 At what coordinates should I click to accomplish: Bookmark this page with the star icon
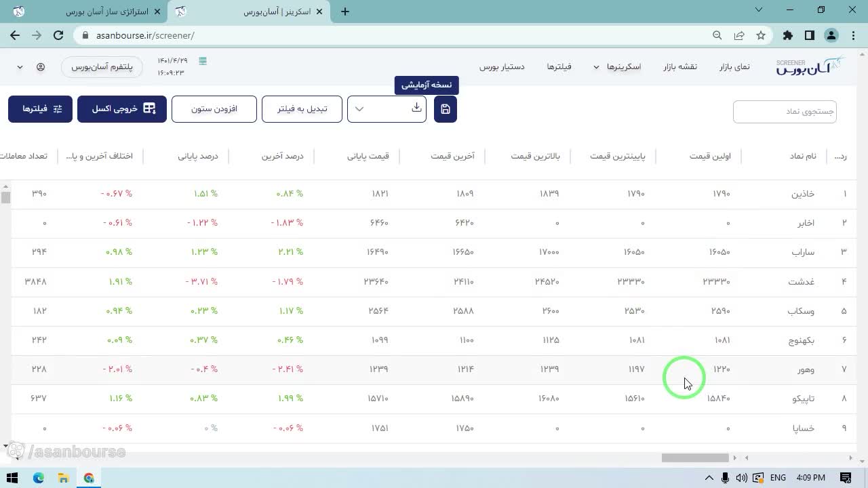(761, 35)
